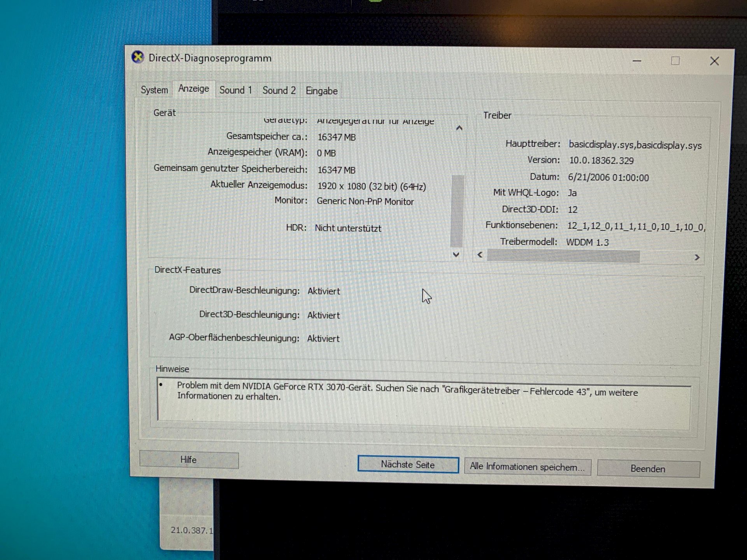
Task: Click the Datum value 6/21/2006 01:00:00
Action: (x=608, y=178)
